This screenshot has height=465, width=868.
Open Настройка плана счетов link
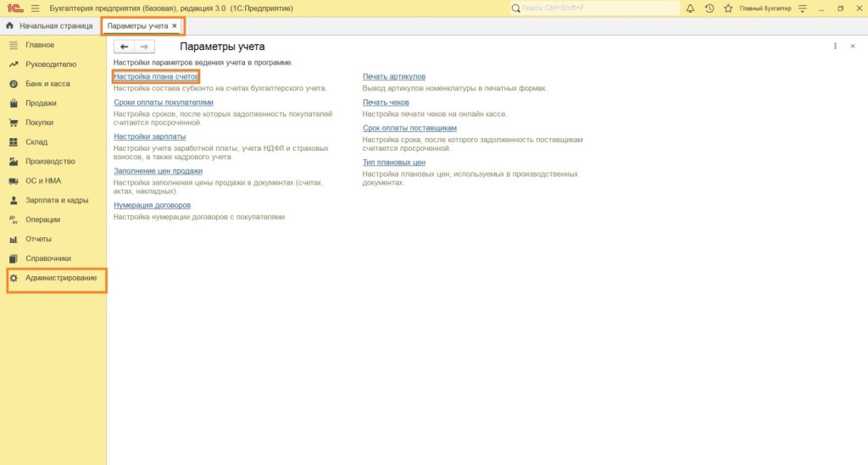click(x=156, y=76)
